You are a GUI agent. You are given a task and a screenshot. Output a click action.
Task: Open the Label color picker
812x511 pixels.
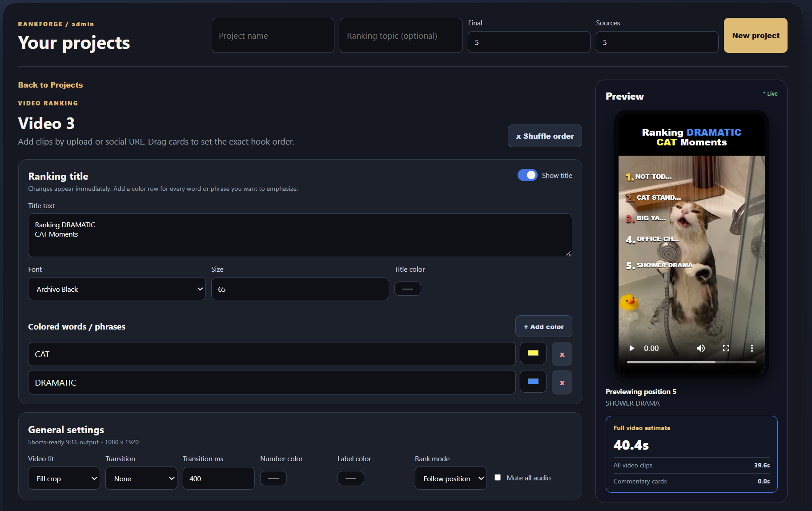coord(351,478)
